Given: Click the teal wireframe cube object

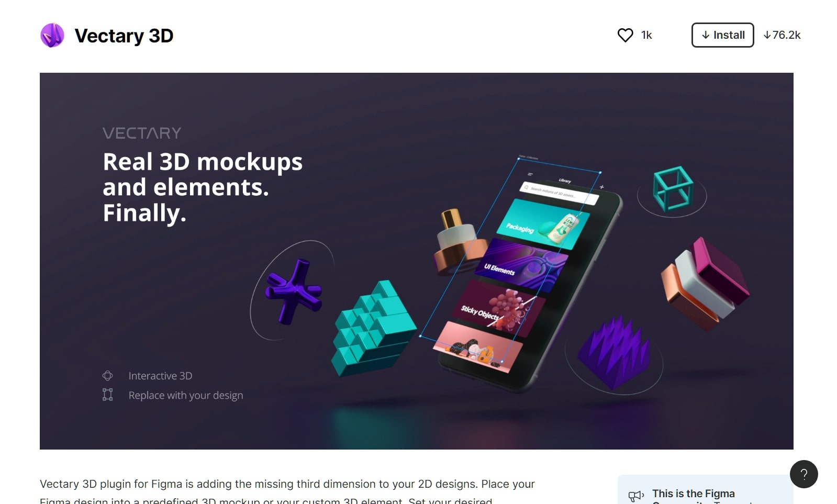Looking at the screenshot, I should (673, 188).
